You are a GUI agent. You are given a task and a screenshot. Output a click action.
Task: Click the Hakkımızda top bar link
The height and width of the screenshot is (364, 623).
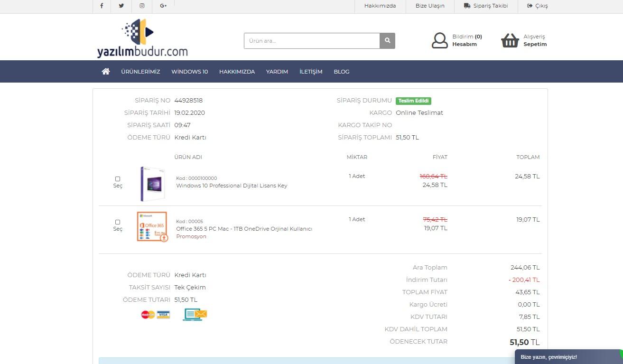(x=380, y=6)
